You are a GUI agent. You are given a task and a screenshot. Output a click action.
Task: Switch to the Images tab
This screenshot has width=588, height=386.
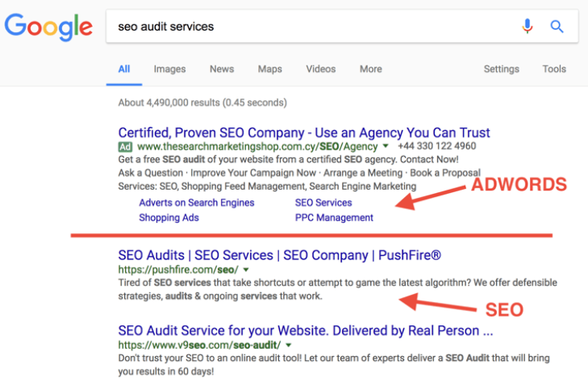coord(169,69)
